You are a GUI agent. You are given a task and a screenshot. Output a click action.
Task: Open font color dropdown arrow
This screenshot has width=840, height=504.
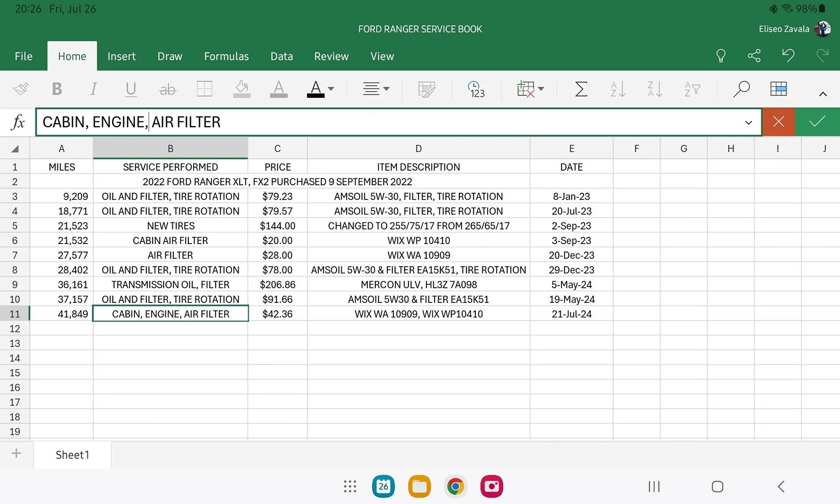[331, 89]
